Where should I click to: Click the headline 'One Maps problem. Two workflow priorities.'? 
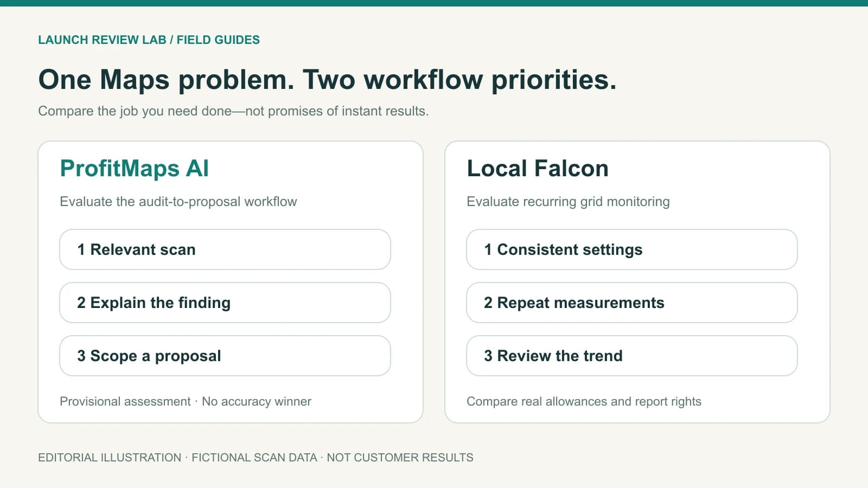(x=327, y=80)
